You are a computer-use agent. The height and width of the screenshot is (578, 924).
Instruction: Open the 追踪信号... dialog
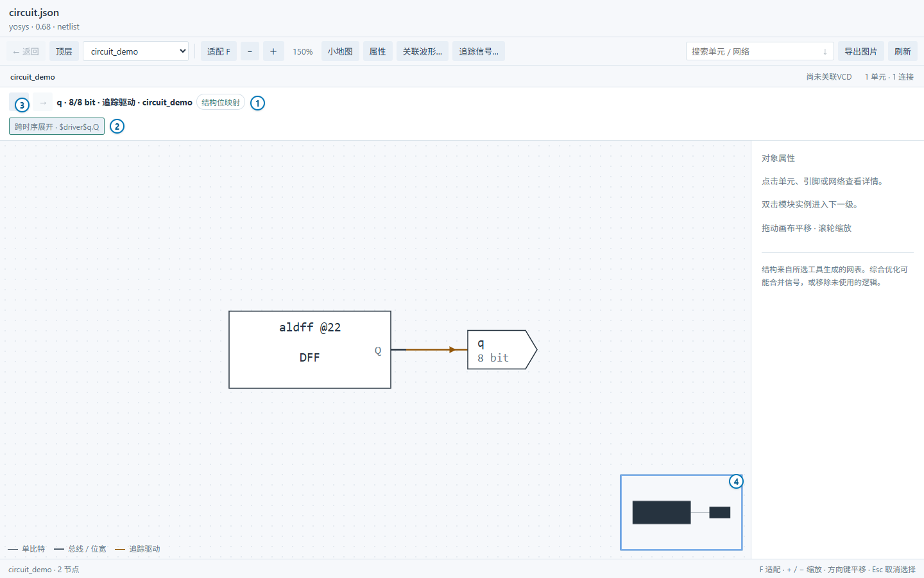479,51
